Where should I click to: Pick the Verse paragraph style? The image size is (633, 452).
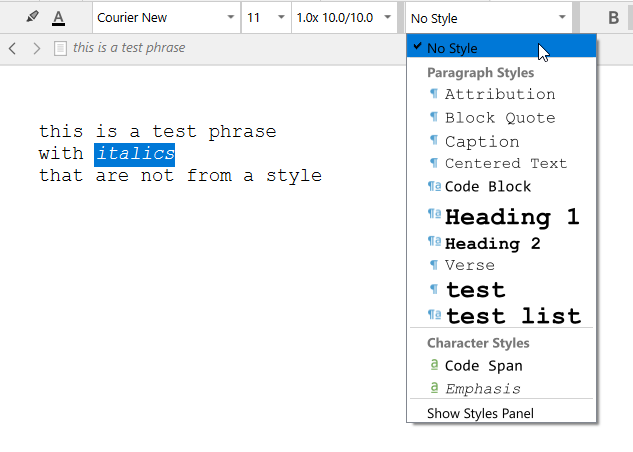tap(469, 265)
